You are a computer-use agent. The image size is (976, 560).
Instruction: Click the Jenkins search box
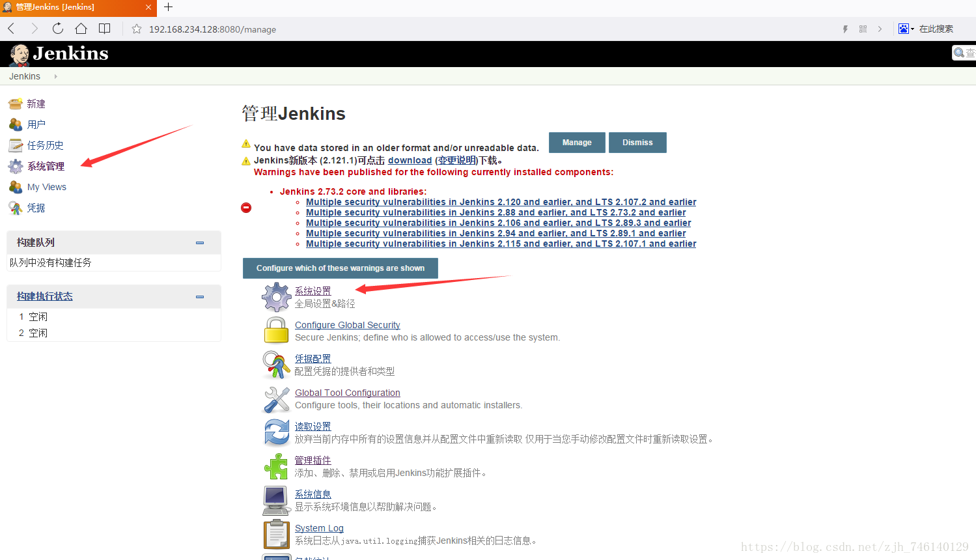[x=964, y=53]
